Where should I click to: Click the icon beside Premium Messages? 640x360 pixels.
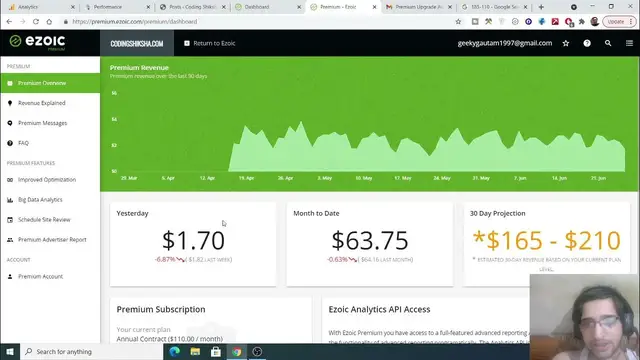coord(10,123)
